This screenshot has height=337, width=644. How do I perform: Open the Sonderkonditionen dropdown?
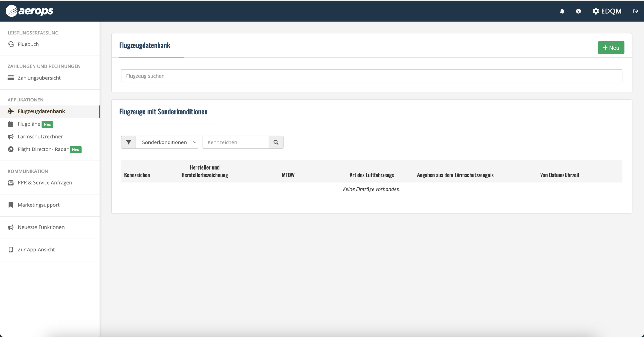coord(167,142)
